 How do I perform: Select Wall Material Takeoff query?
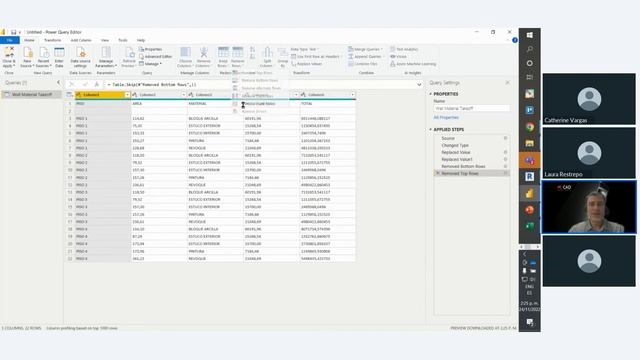[32, 95]
